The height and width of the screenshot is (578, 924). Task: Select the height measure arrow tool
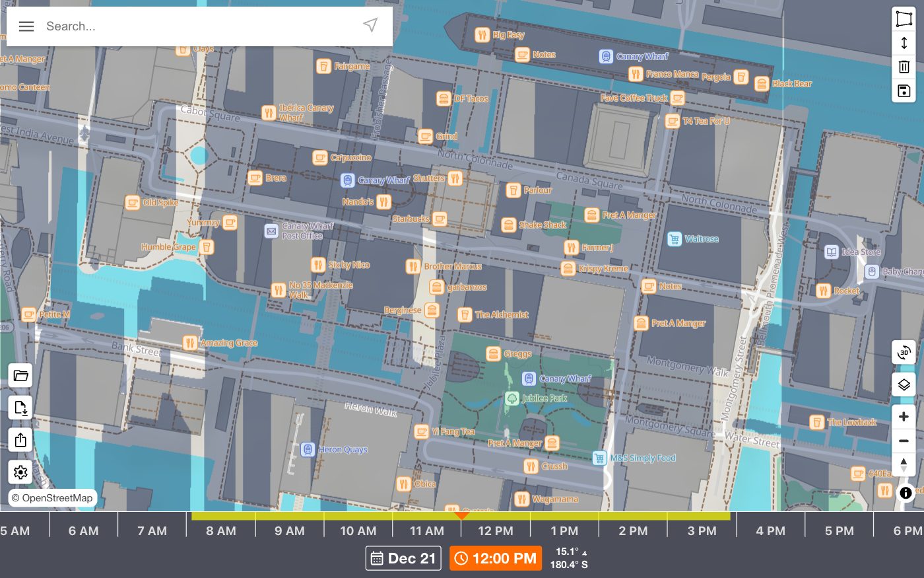904,43
